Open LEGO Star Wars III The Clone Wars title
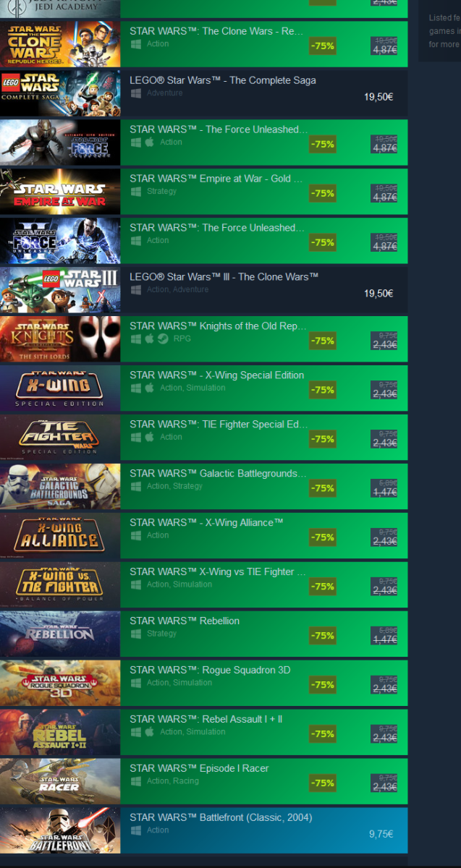The height and width of the screenshot is (868, 461). pos(224,276)
